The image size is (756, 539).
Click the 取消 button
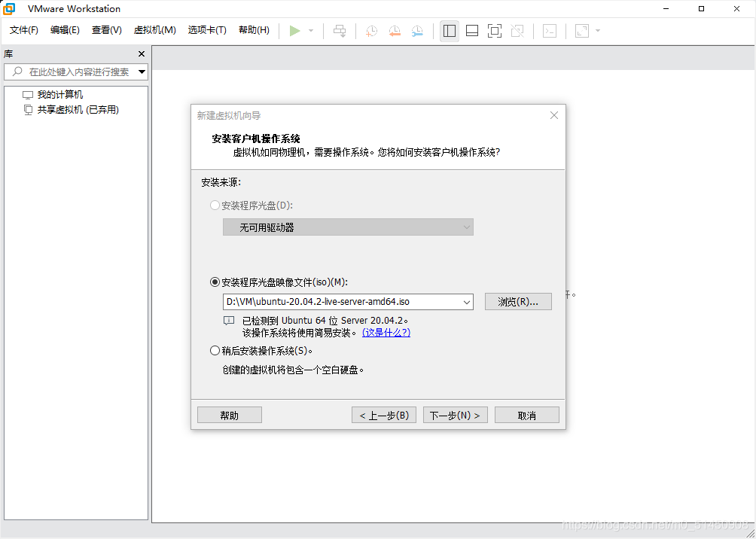527,415
